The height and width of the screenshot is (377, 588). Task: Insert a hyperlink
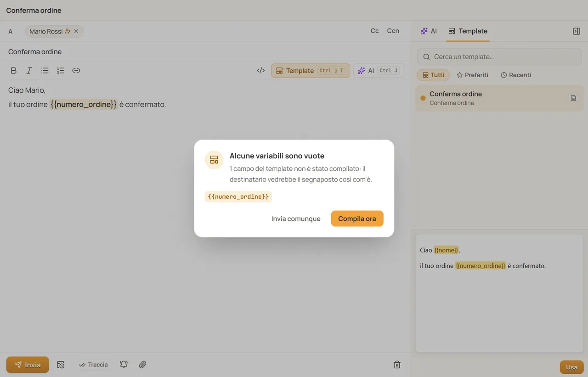76,71
